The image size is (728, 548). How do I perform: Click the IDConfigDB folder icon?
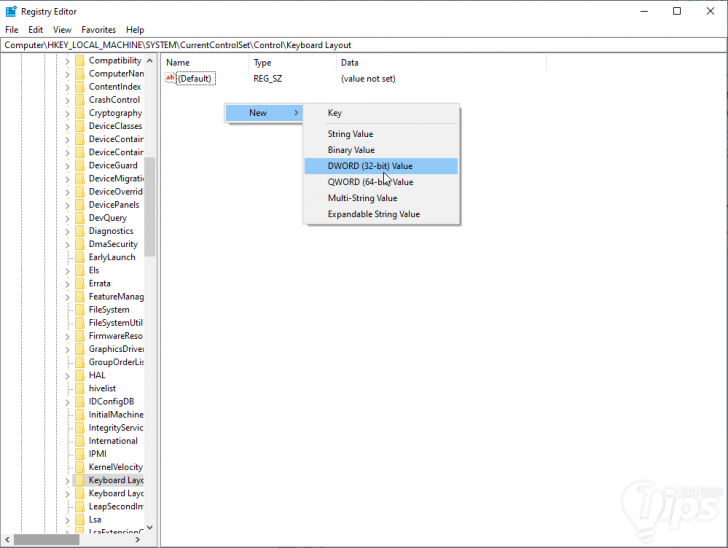[80, 401]
